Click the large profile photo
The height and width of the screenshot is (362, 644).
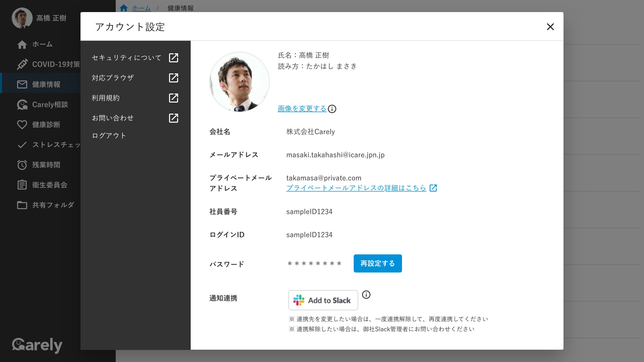[x=239, y=82]
